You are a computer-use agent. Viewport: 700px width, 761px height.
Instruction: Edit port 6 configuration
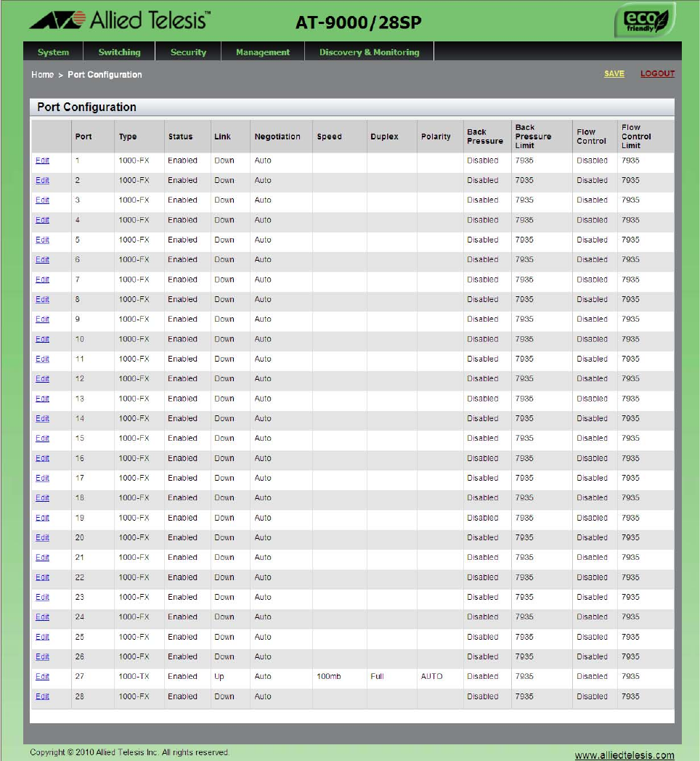click(42, 260)
